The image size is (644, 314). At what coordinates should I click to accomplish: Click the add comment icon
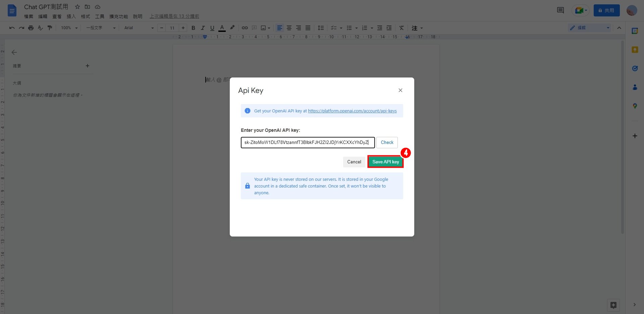coord(254,28)
